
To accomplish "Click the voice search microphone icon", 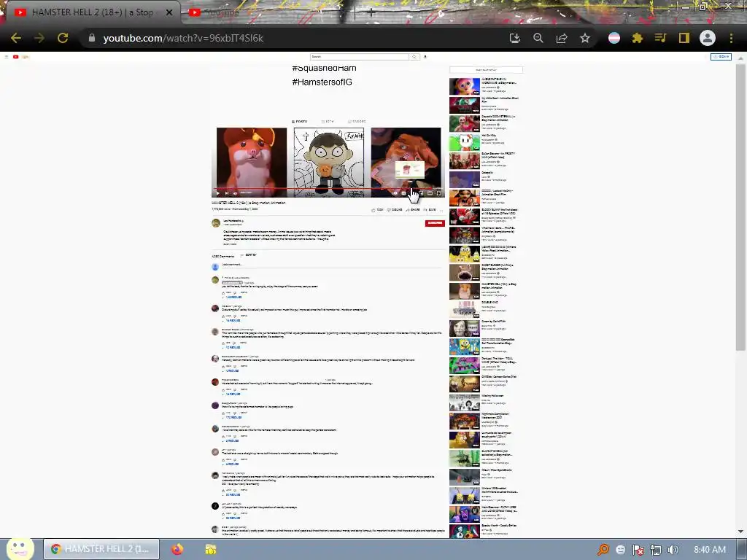I will point(425,57).
